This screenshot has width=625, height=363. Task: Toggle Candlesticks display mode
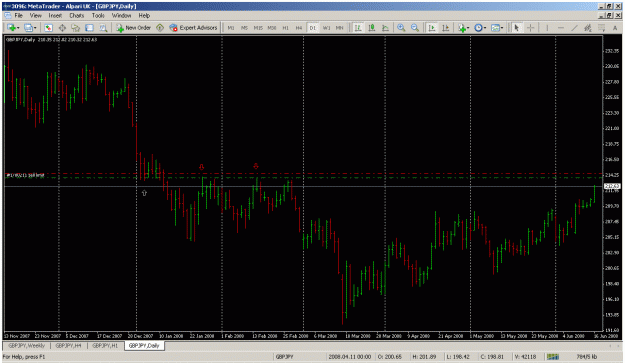371,27
